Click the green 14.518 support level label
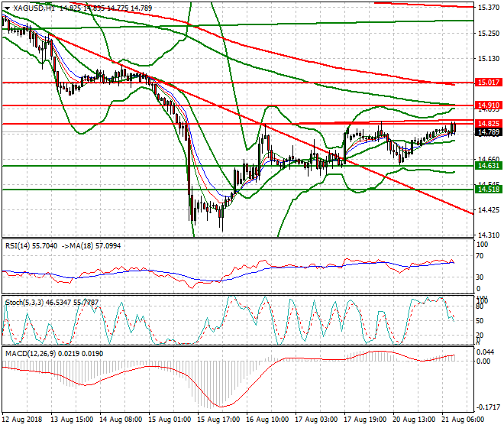The height and width of the screenshot is (428, 504). point(489,190)
